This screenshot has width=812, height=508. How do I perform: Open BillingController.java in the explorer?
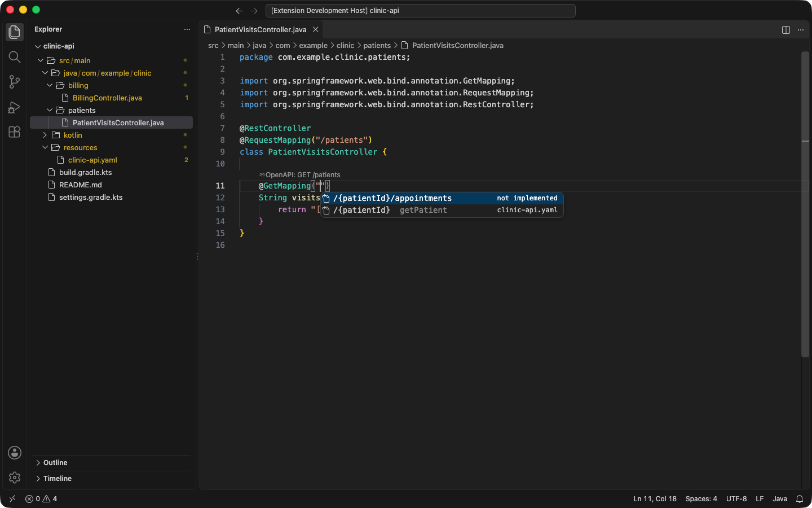pos(107,98)
